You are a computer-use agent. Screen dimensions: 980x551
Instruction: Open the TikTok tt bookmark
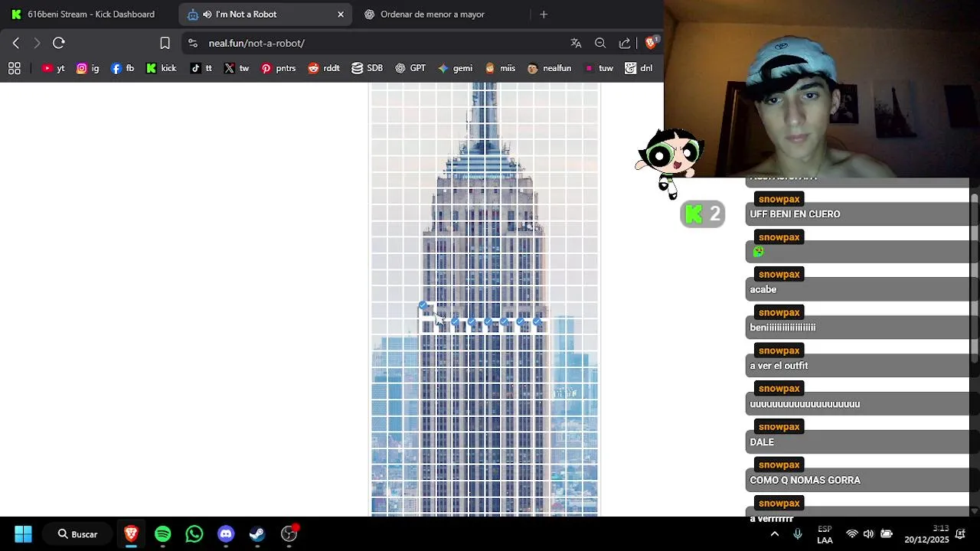201,68
